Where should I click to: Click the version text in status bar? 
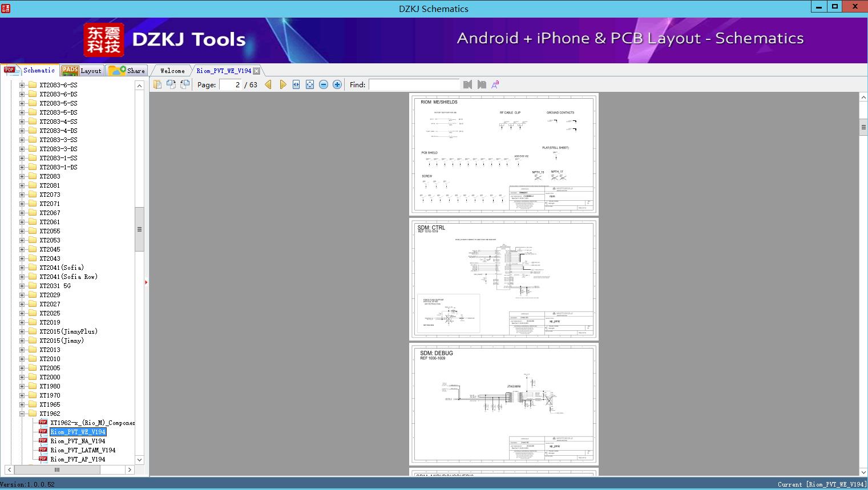tap(28, 484)
